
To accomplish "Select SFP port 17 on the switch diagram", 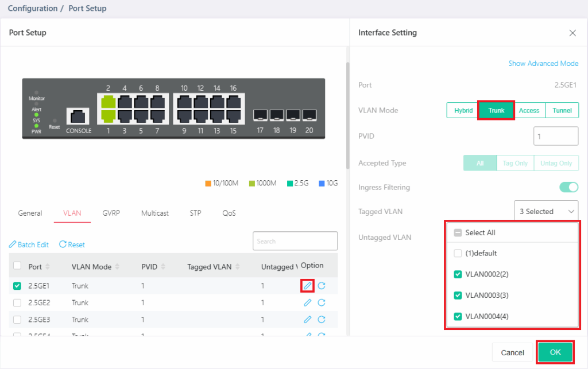I will click(x=260, y=115).
